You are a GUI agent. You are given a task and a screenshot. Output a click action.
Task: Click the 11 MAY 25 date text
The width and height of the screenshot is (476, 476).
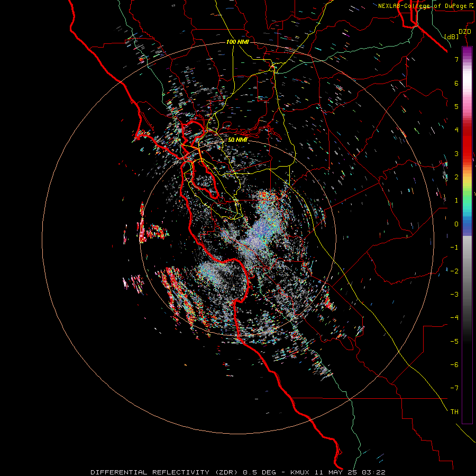(x=337, y=472)
